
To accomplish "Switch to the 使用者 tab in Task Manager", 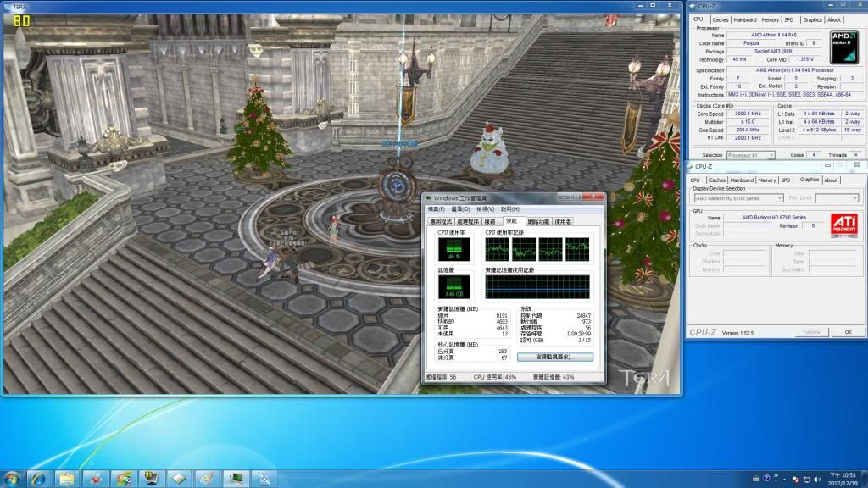I will pos(563,222).
